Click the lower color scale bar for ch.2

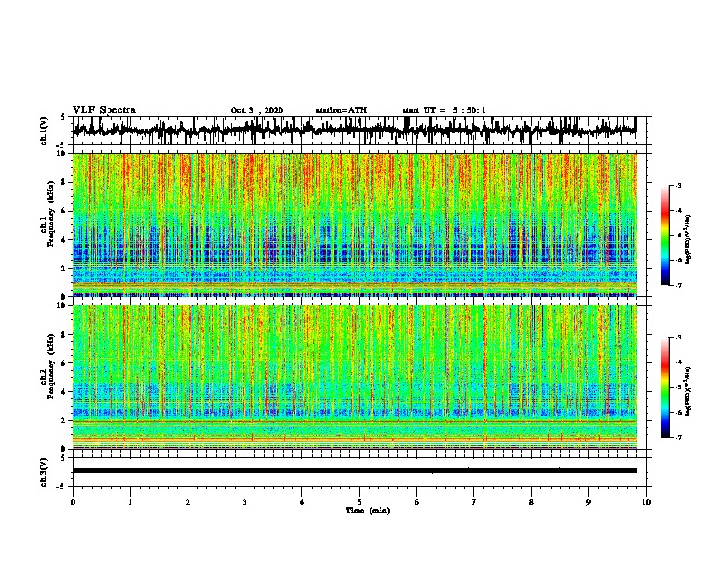click(x=665, y=387)
